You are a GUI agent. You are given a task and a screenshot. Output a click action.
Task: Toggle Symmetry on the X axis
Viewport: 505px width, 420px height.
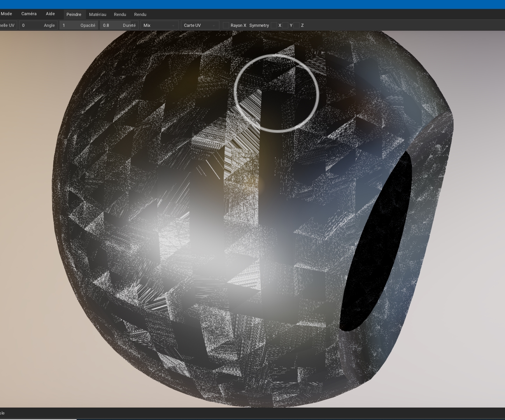[274, 25]
